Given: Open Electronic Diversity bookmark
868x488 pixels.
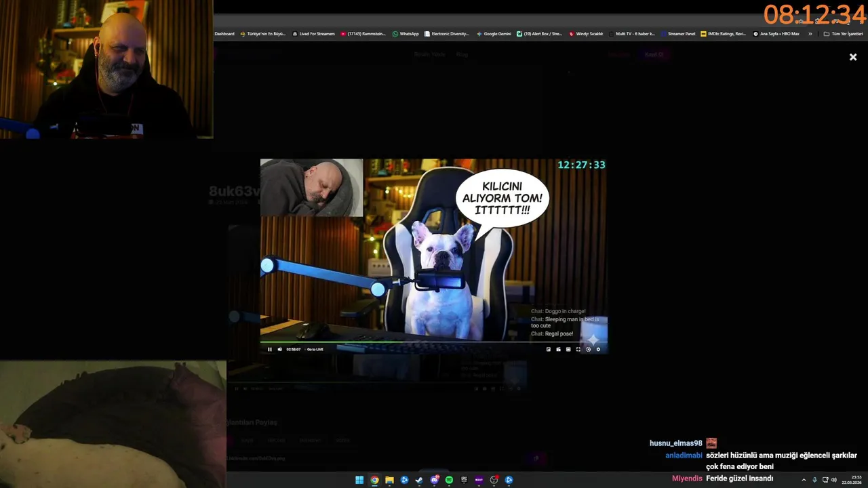Looking at the screenshot, I should (447, 34).
